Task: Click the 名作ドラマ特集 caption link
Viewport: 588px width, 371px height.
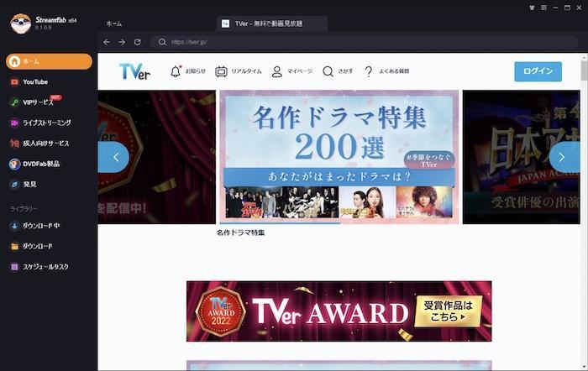Action: 240,233
